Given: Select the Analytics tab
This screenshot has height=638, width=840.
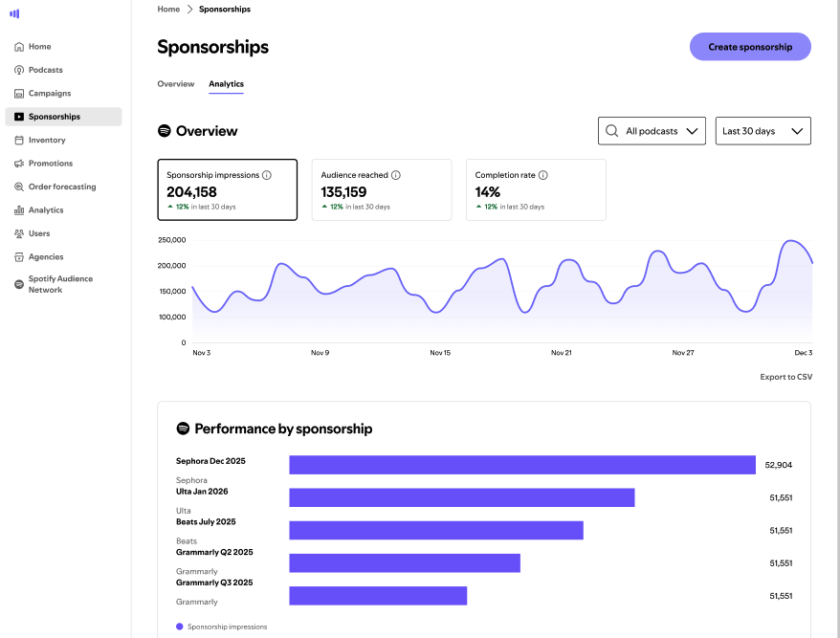Looking at the screenshot, I should [x=226, y=83].
